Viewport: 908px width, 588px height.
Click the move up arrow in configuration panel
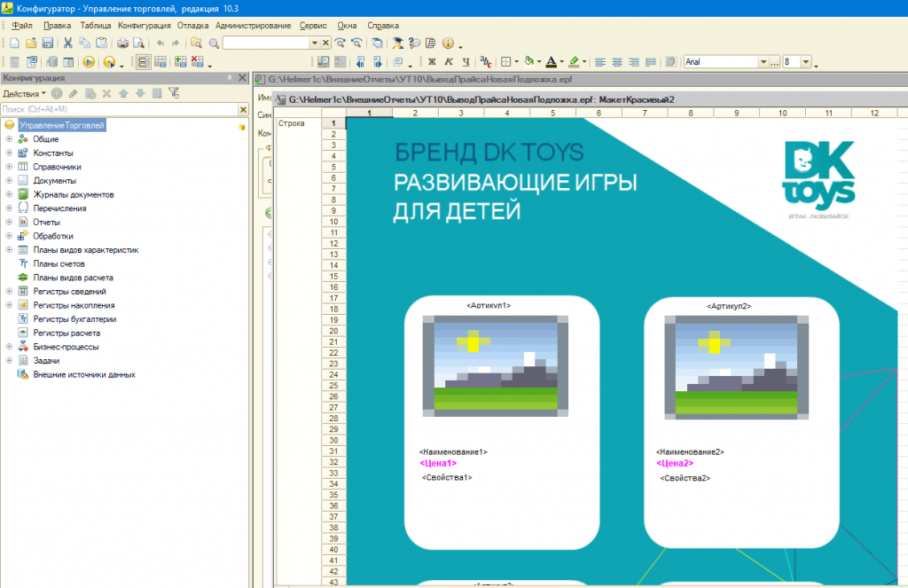[123, 93]
